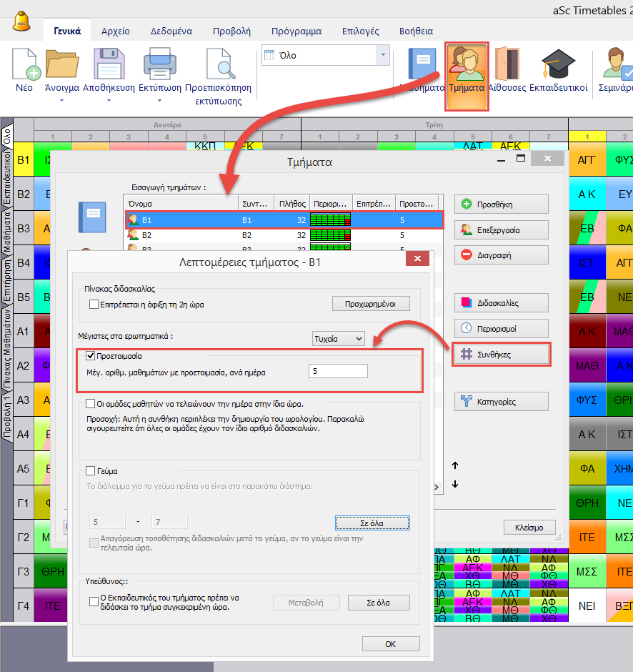Viewport: 633px width, 672px height.
Task: Open Προεπισκόπηση εκτύπωσης print preview
Action: tap(218, 64)
